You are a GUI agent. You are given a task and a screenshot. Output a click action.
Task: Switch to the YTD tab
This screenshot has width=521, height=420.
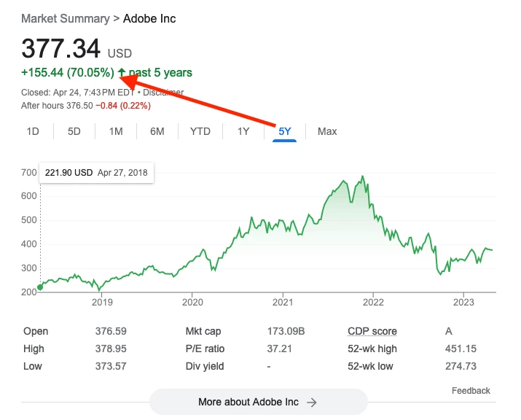click(x=200, y=131)
